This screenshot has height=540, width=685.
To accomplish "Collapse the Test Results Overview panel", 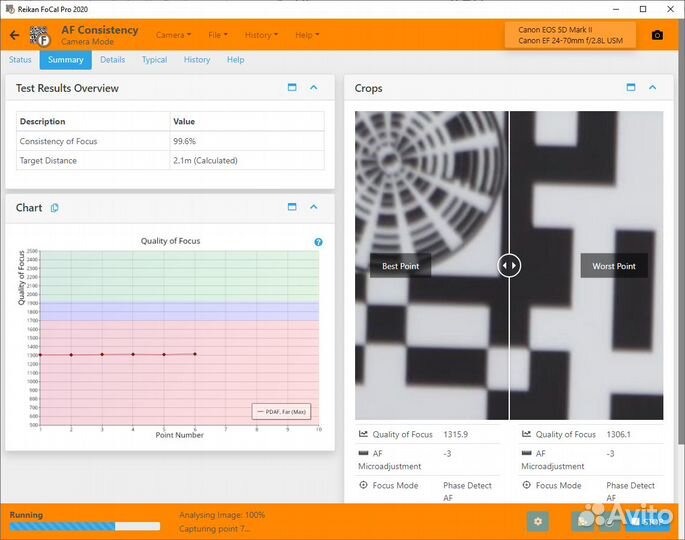I will (314, 88).
